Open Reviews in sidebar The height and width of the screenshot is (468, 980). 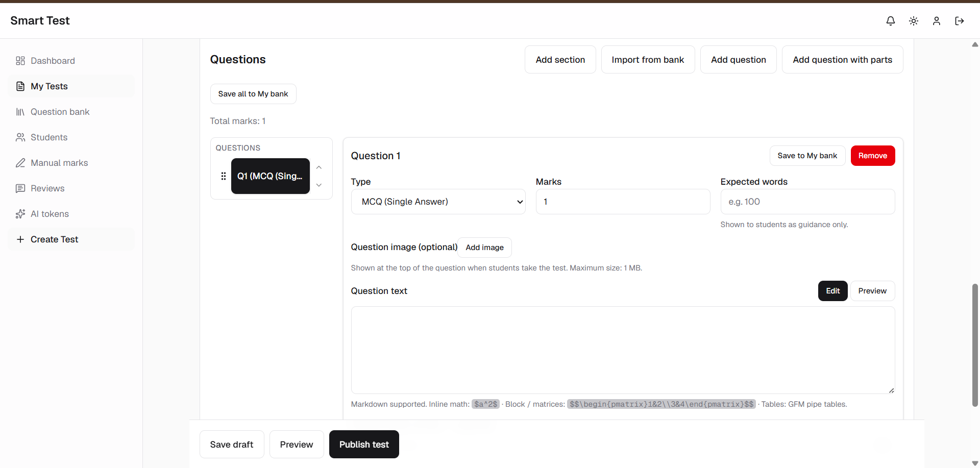pyautogui.click(x=71, y=188)
